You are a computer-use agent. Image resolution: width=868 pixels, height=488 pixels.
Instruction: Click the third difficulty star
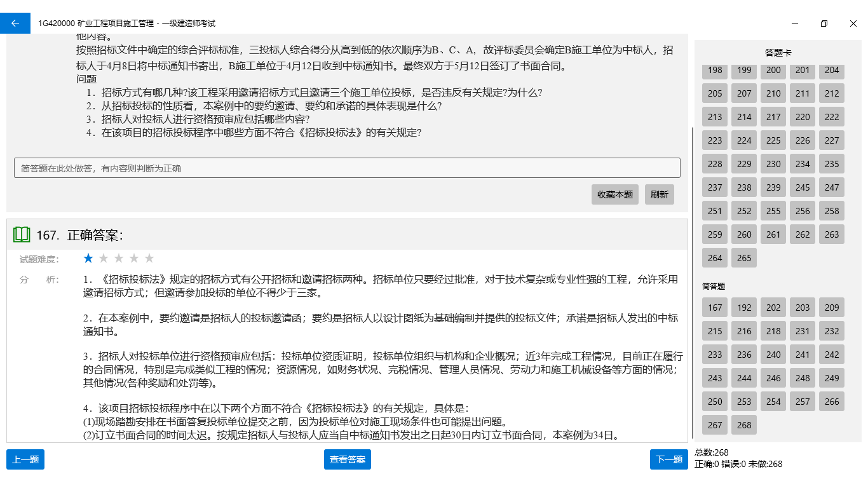118,258
